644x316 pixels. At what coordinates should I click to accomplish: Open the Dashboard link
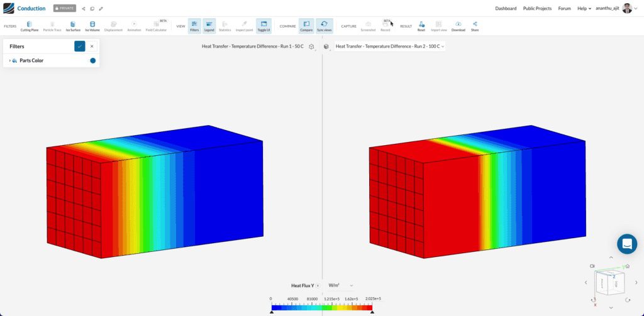506,8
